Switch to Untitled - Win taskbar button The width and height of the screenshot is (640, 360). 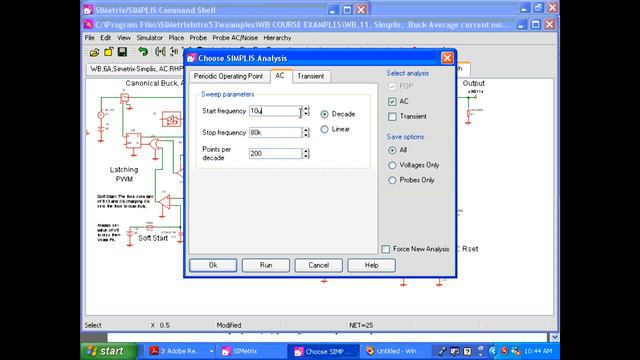(x=395, y=351)
